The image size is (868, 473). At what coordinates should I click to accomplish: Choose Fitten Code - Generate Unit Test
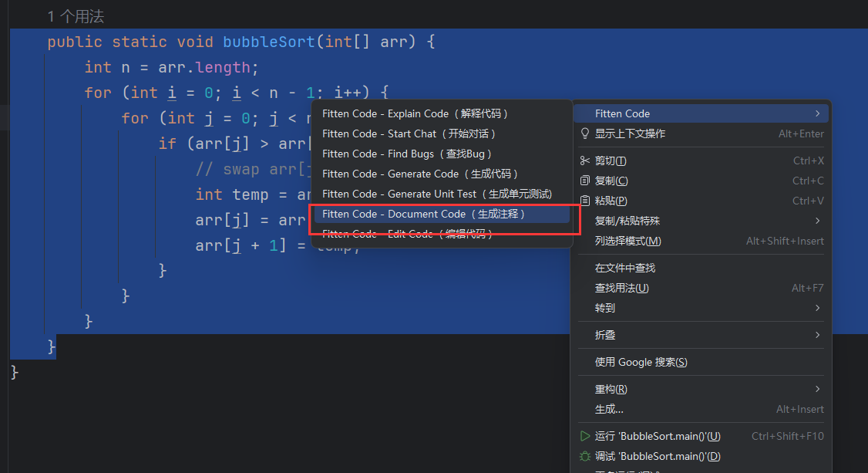[x=442, y=194]
